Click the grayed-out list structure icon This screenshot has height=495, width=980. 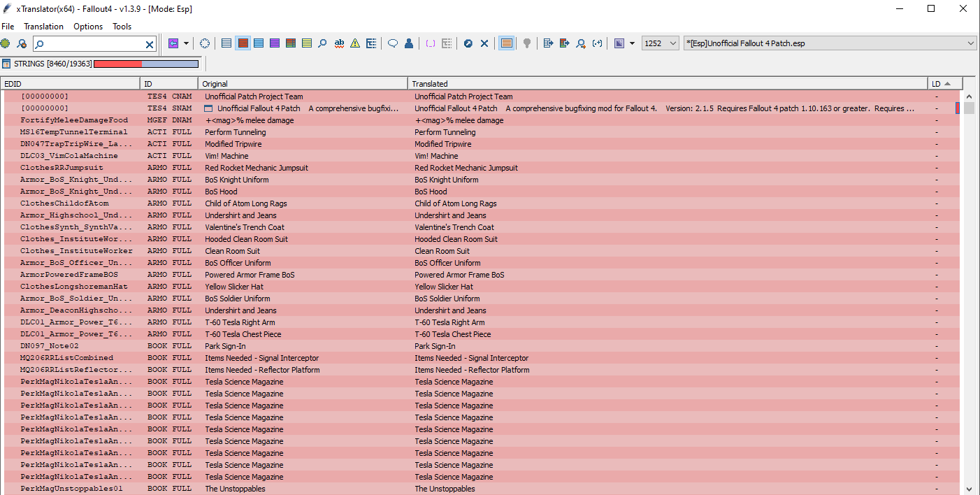(x=446, y=43)
